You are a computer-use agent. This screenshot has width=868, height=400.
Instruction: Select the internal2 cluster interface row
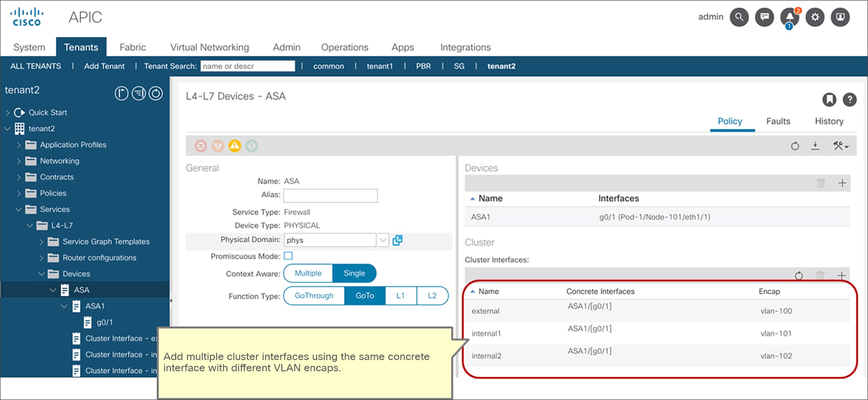(x=657, y=356)
